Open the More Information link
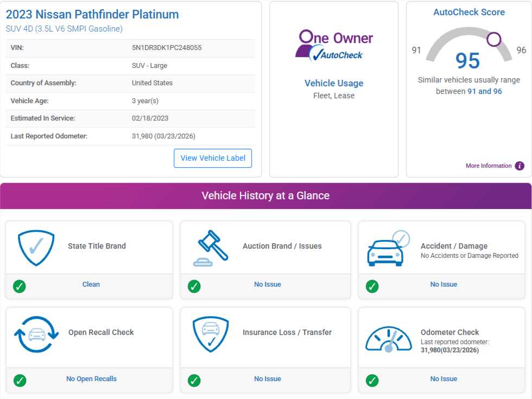Screen dimensions: 532x399 (489, 166)
